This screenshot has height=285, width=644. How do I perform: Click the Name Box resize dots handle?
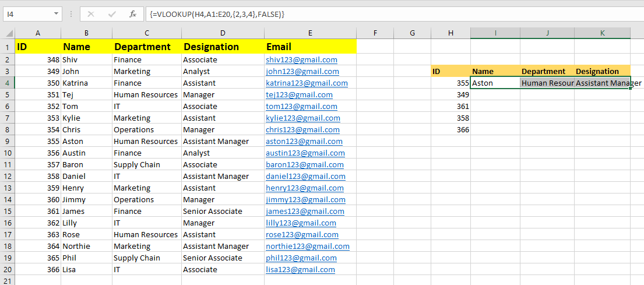click(71, 13)
